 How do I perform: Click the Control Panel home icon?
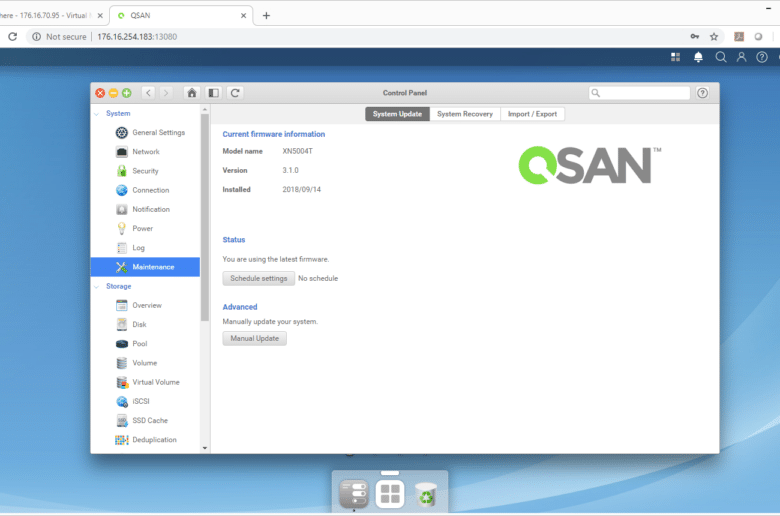point(192,93)
